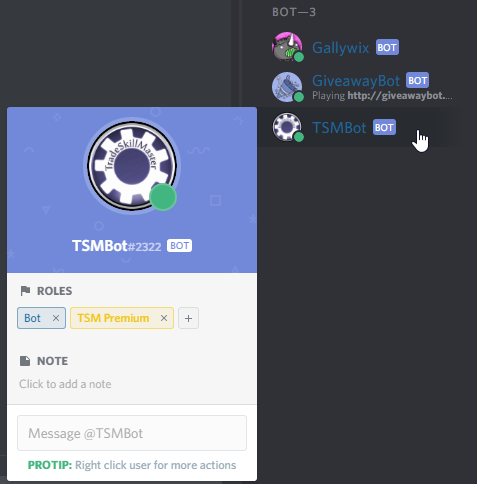Click the green online status dot on popout avatar
Image resolution: width=477 pixels, height=484 pixels.
tap(163, 197)
